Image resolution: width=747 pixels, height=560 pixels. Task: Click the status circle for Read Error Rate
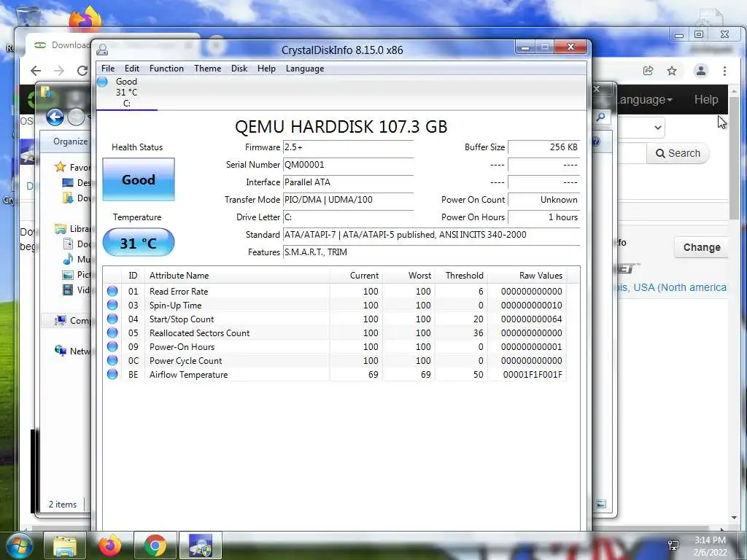point(112,291)
